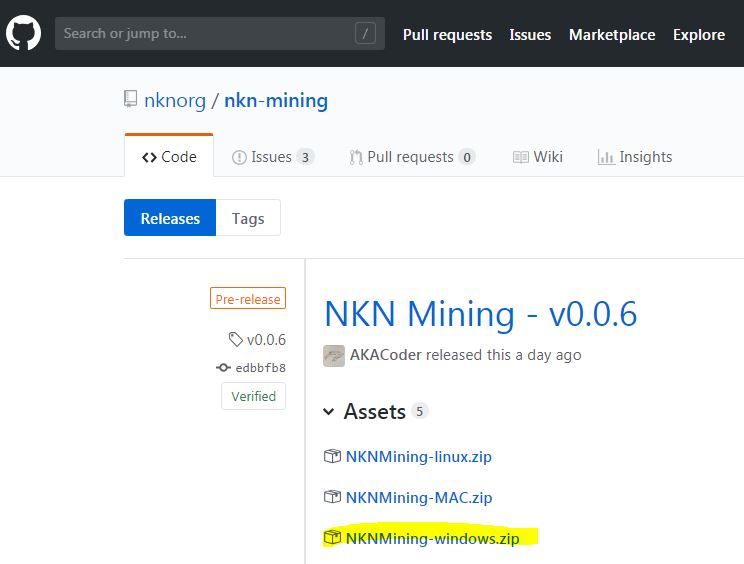744x564 pixels.
Task: Open the nkn-mining repository link
Action: tap(276, 100)
